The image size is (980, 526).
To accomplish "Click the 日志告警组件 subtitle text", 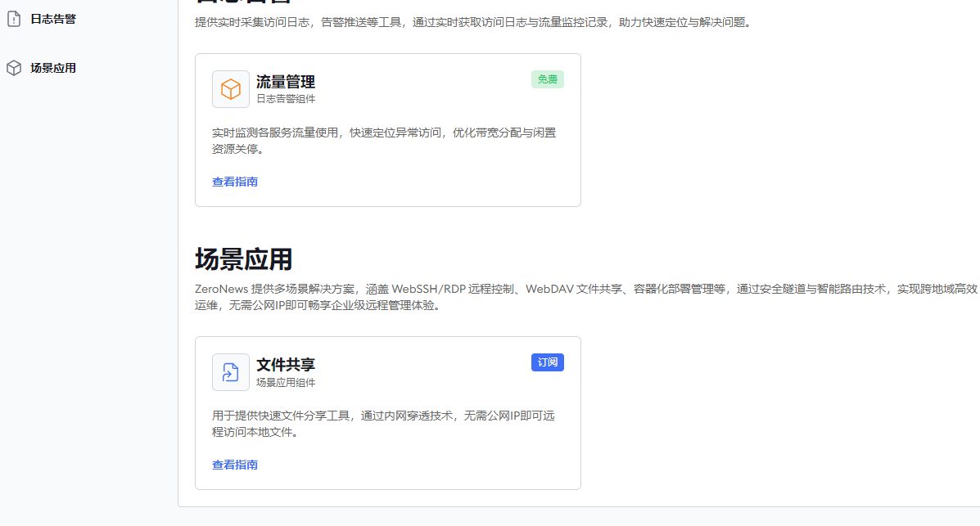I will 286,99.
